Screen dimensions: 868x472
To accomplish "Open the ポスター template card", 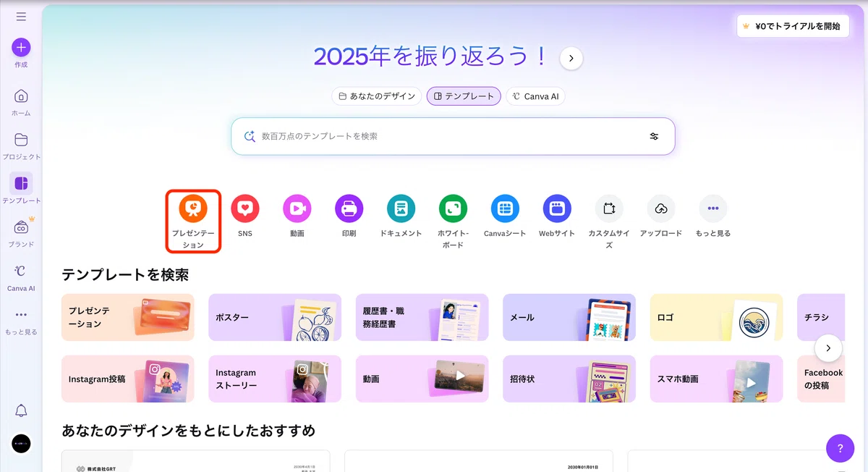I will click(x=275, y=317).
